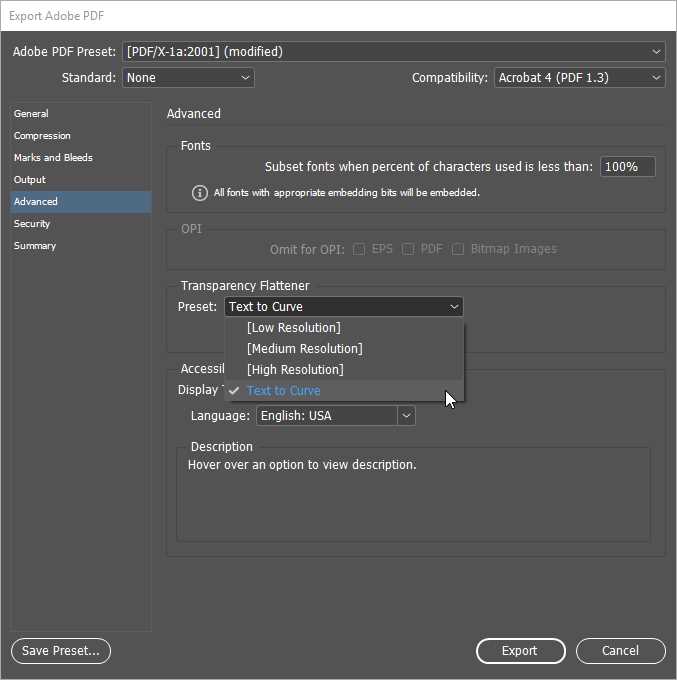Open the Adobe PDF Preset dropdown
This screenshot has height=680, width=677.
click(x=393, y=51)
